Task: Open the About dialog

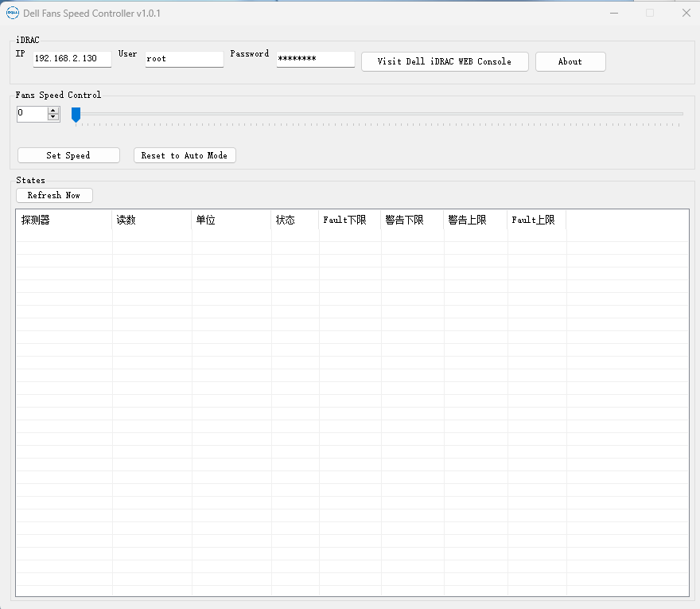Action: 570,61
